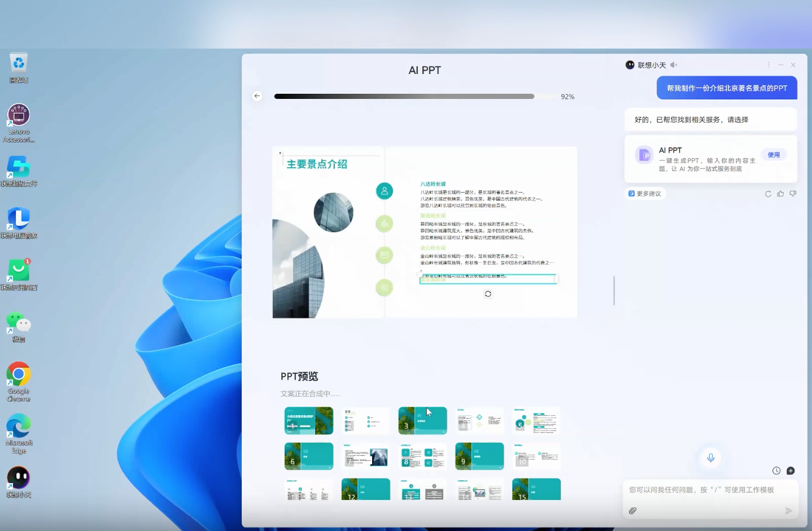The height and width of the screenshot is (531, 812).
Task: Regenerate the response with the reload icon
Action: [768, 194]
